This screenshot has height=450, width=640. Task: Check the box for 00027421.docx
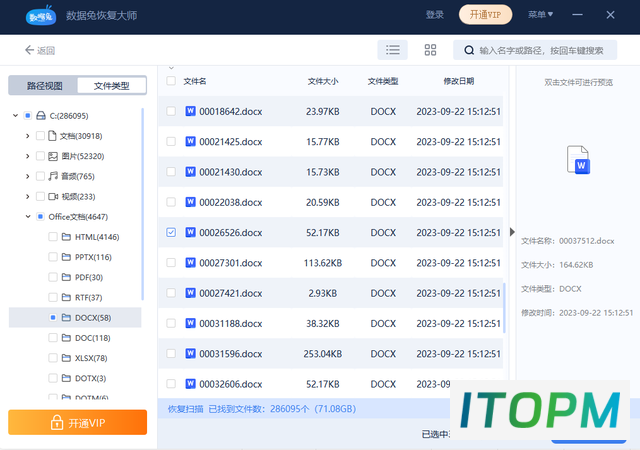click(x=171, y=293)
